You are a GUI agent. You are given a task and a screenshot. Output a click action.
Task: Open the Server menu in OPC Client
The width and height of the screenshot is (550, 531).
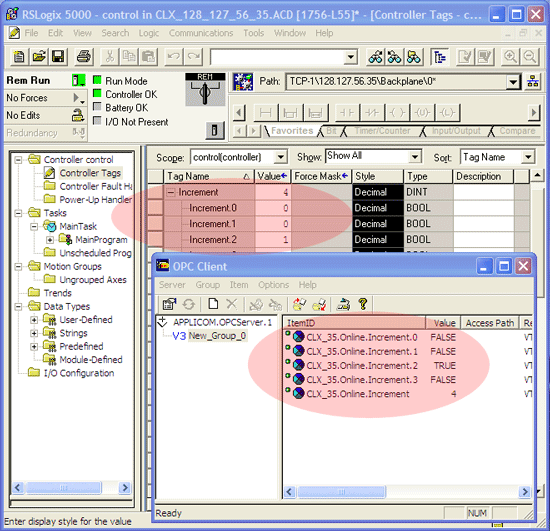point(172,285)
